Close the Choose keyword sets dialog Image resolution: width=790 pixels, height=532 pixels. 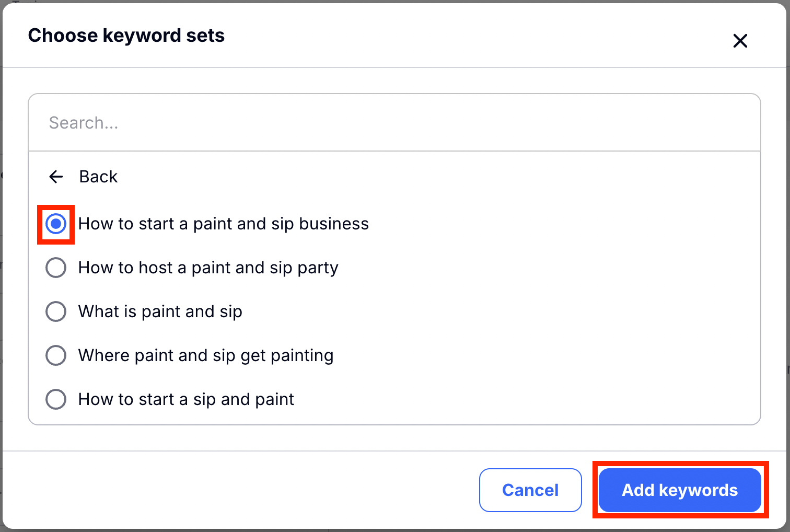click(x=740, y=41)
